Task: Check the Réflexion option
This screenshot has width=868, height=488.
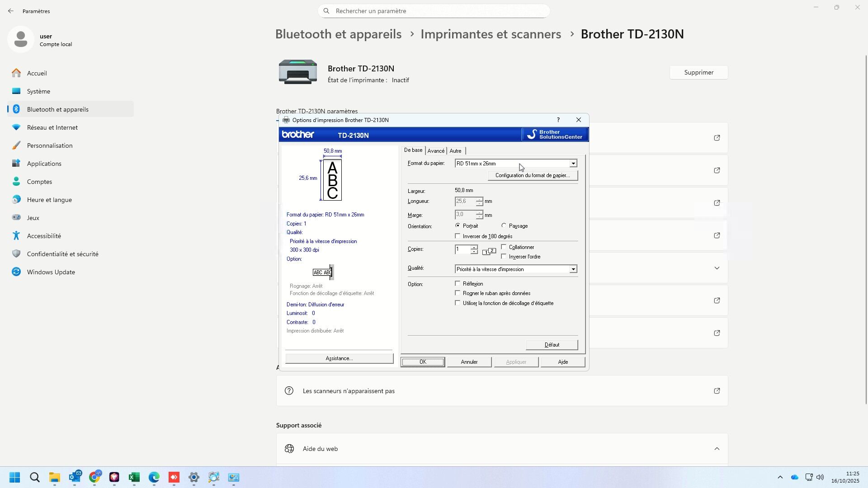Action: tap(458, 284)
